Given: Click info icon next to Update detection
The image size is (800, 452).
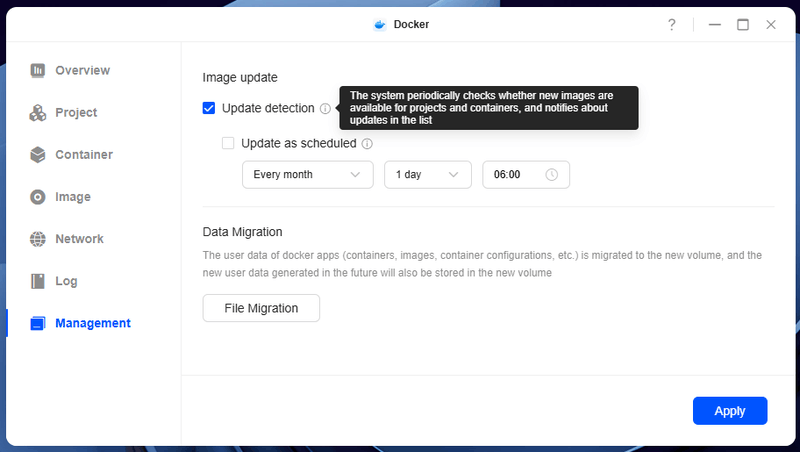Looking at the screenshot, I should tap(325, 109).
